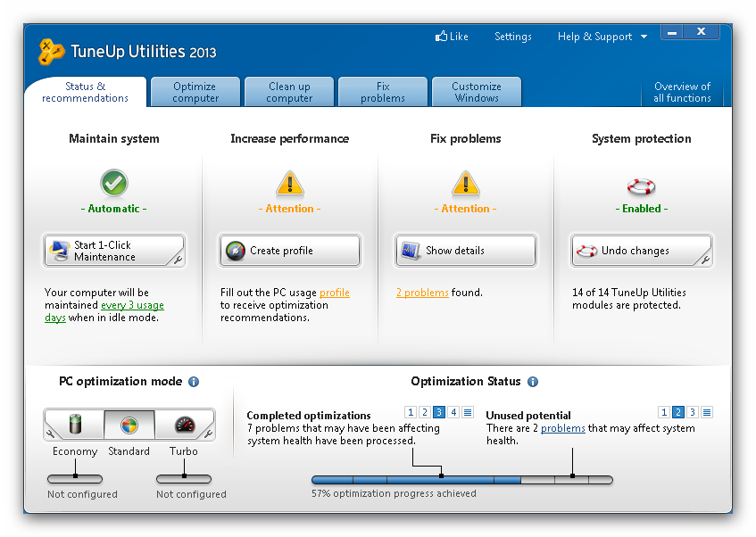Select page 3 of Completed optimizations
The height and width of the screenshot is (537, 756).
[439, 412]
